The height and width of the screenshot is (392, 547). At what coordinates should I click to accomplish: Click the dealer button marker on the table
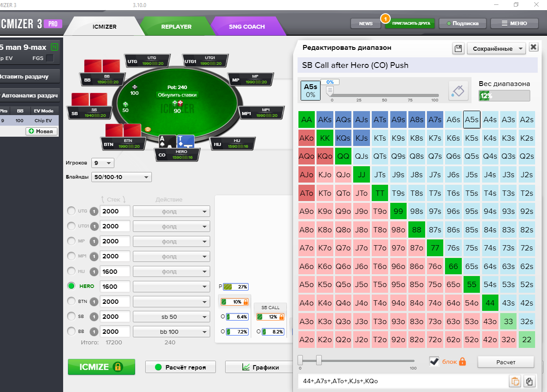[x=148, y=129]
